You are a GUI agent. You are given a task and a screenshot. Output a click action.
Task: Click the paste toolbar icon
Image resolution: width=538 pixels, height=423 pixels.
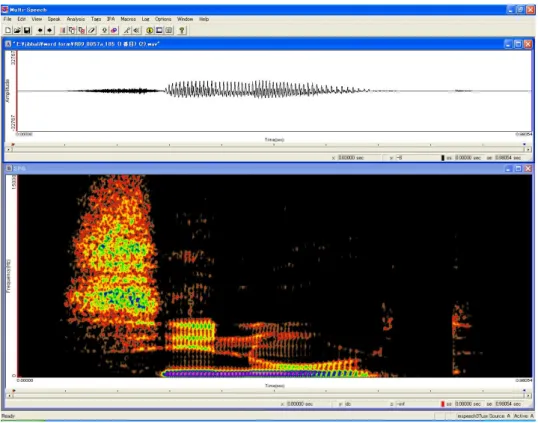point(82,31)
